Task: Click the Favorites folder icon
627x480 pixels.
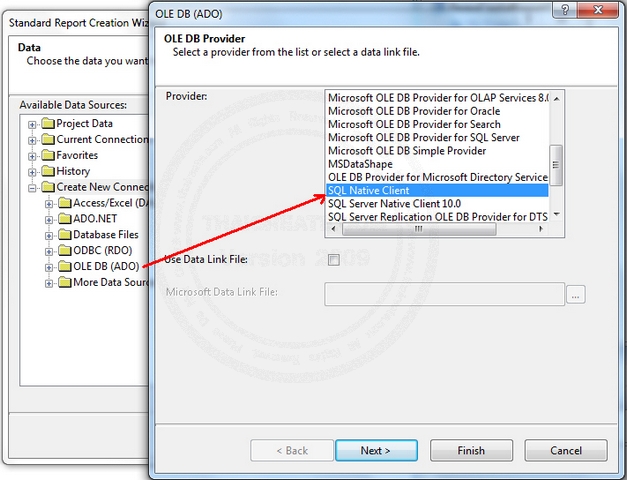Action: (48, 155)
